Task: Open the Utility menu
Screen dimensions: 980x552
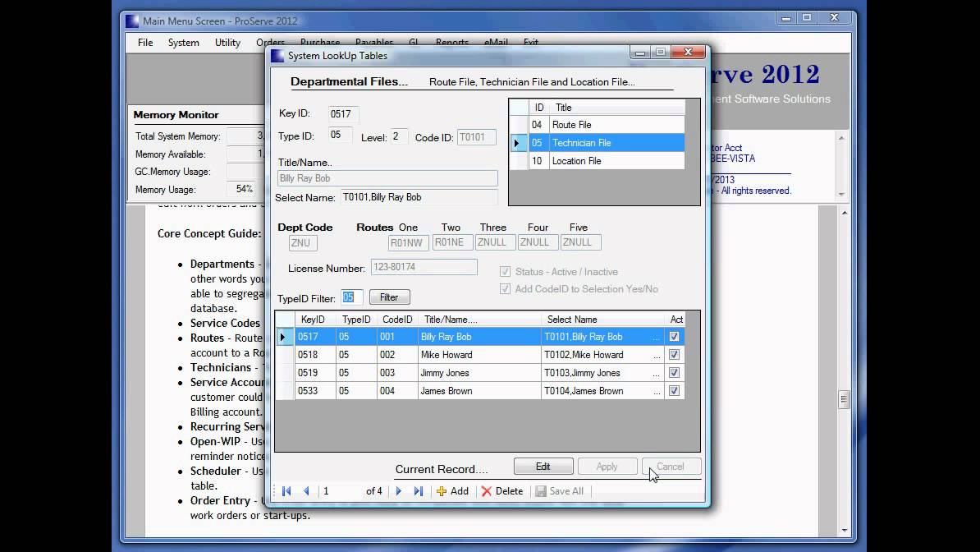Action: [x=227, y=43]
